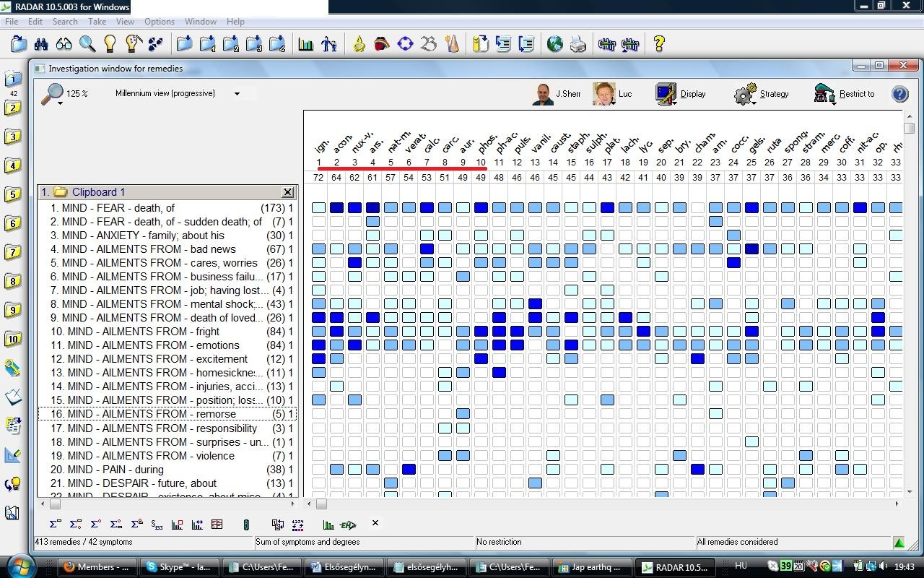Open clipboard folder number 1 in sidebar
Viewport: 924px width, 578px height.
coord(12,79)
